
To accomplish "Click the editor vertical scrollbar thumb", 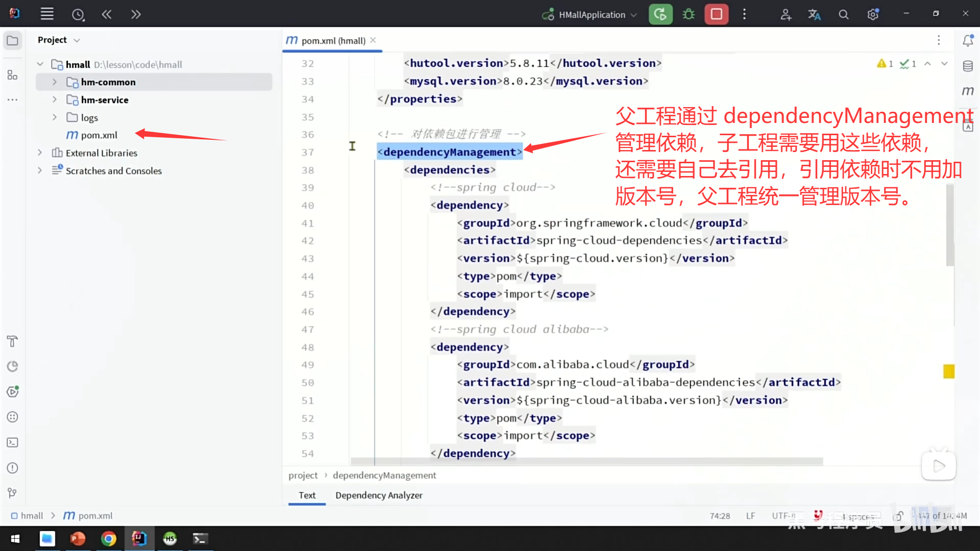I will pos(950,224).
